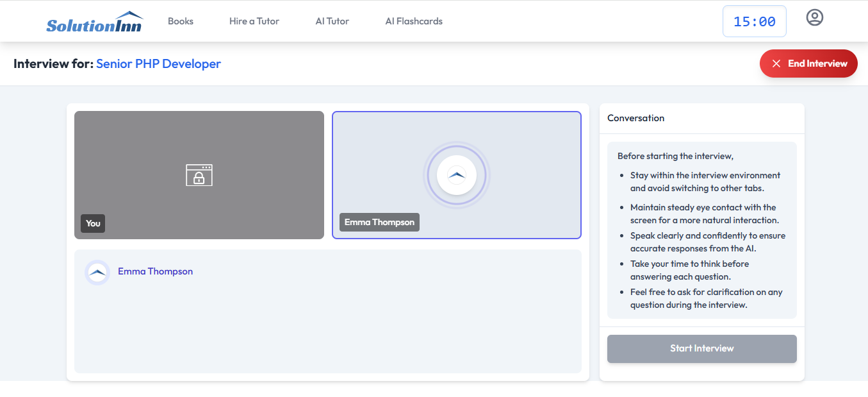
Task: Click the 'Before starting the interview,' text
Action: (675, 156)
